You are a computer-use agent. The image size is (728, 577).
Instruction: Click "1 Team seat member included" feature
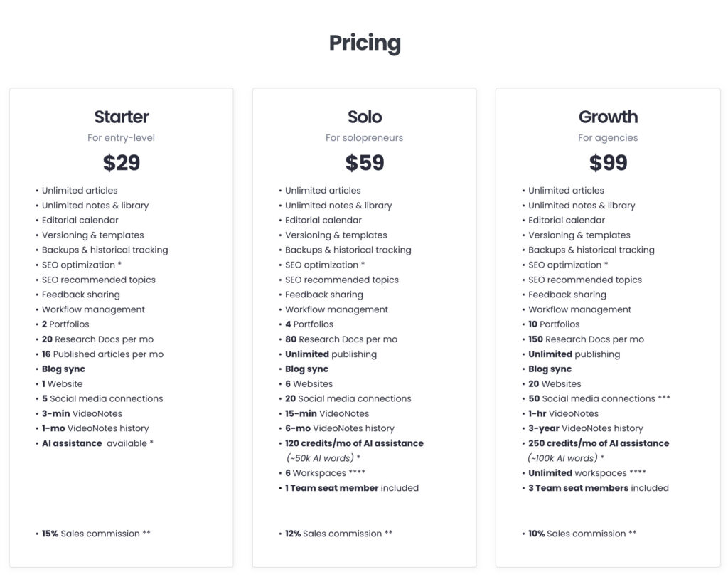pyautogui.click(x=352, y=488)
